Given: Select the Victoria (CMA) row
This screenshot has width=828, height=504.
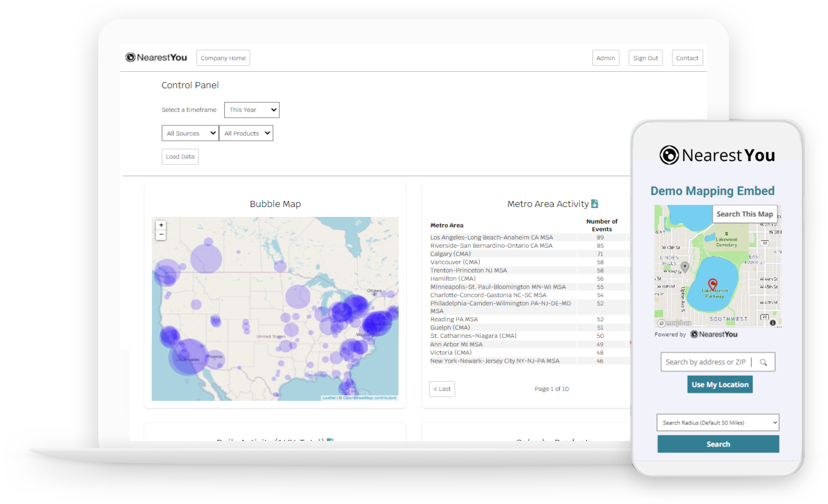Looking at the screenshot, I should click(529, 353).
